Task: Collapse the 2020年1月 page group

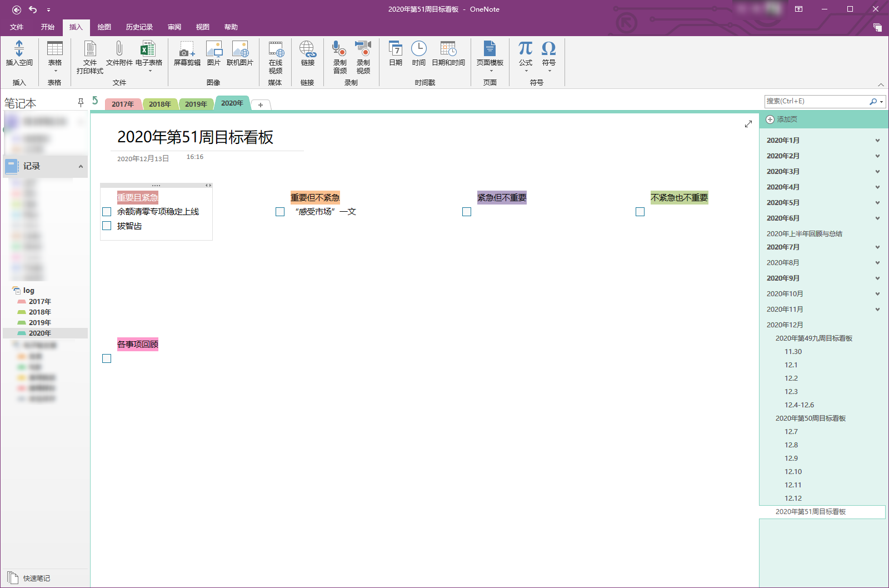Action: coord(877,141)
